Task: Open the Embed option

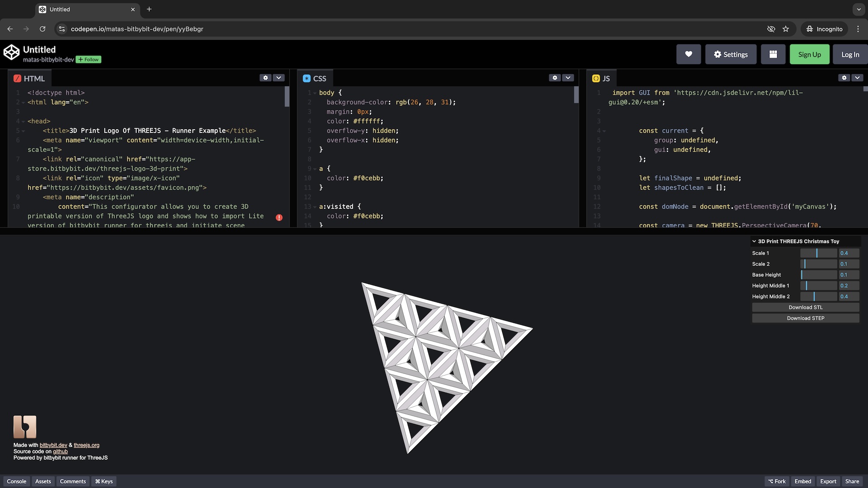Action: (803, 481)
